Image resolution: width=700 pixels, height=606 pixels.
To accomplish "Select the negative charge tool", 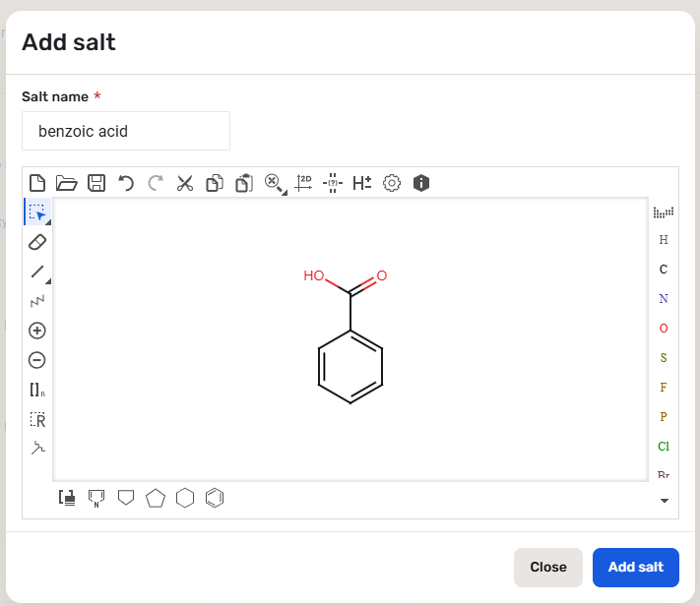I will [37, 360].
